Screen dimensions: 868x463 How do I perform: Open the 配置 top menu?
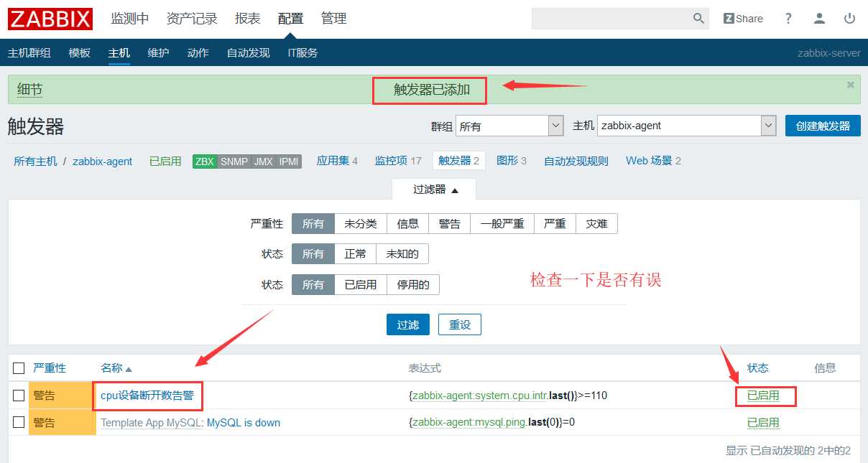pyautogui.click(x=291, y=19)
